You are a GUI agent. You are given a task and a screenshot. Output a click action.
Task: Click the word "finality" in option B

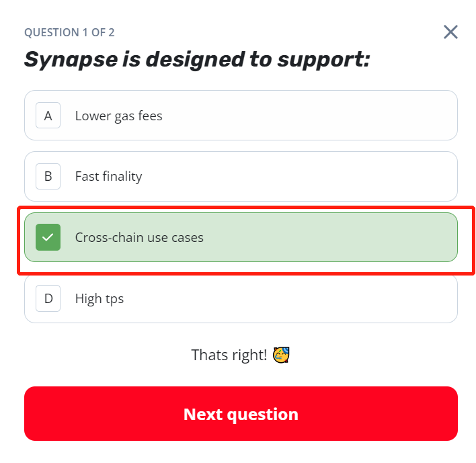click(122, 176)
